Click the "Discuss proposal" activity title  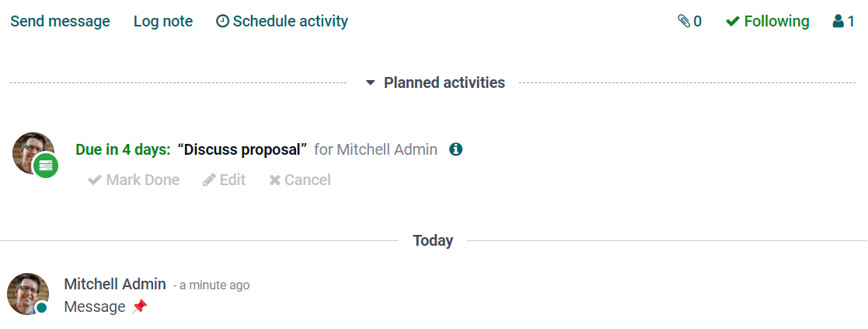point(242,149)
